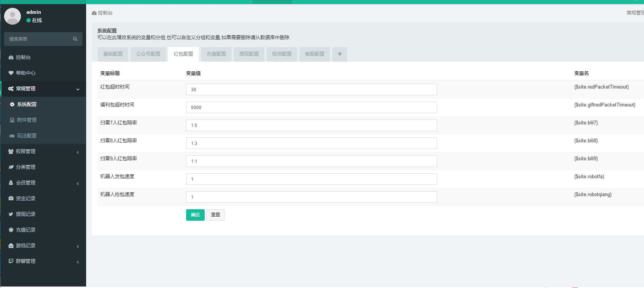Click the plus tab to add group

pyautogui.click(x=339, y=54)
